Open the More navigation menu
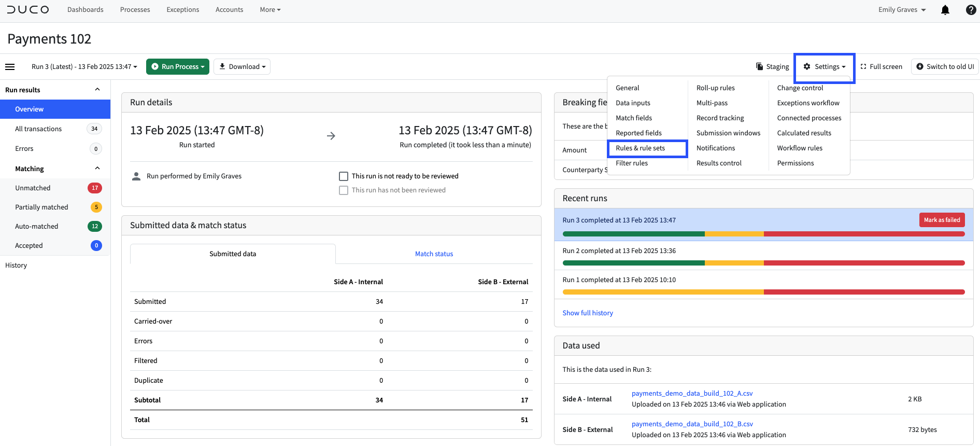The height and width of the screenshot is (446, 980). (x=270, y=10)
